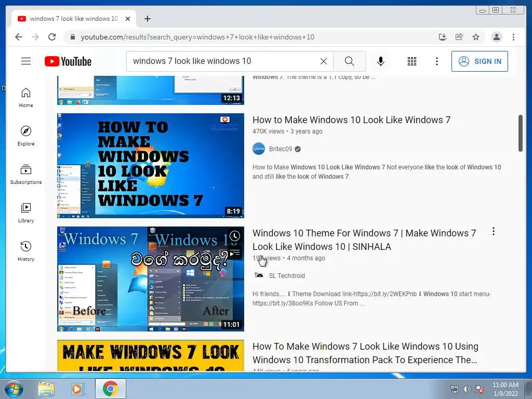The height and width of the screenshot is (399, 532).
Task: Clear the search box with the X icon
Action: 324,61
